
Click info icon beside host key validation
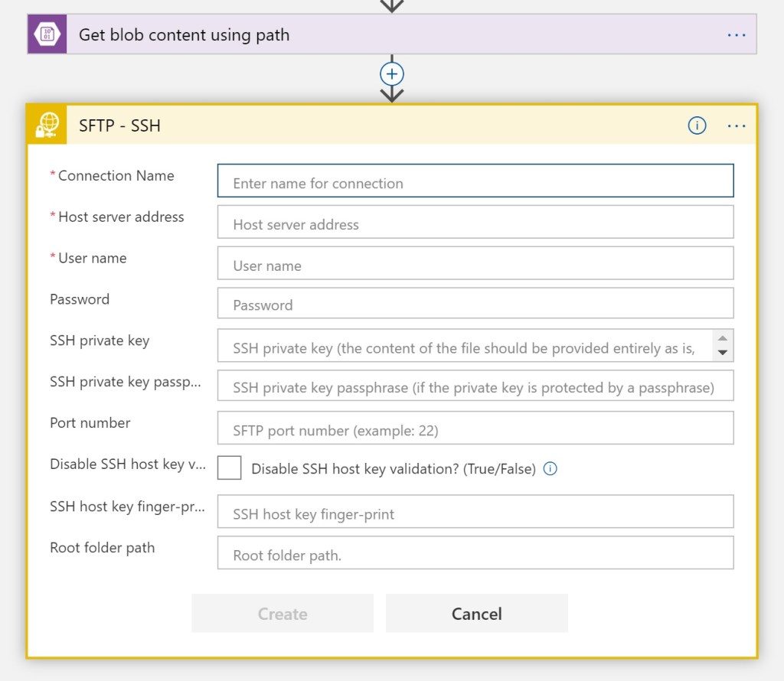[x=550, y=468]
